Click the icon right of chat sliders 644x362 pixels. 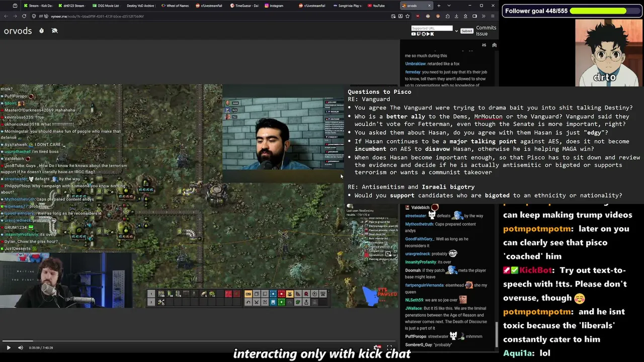coord(494,45)
